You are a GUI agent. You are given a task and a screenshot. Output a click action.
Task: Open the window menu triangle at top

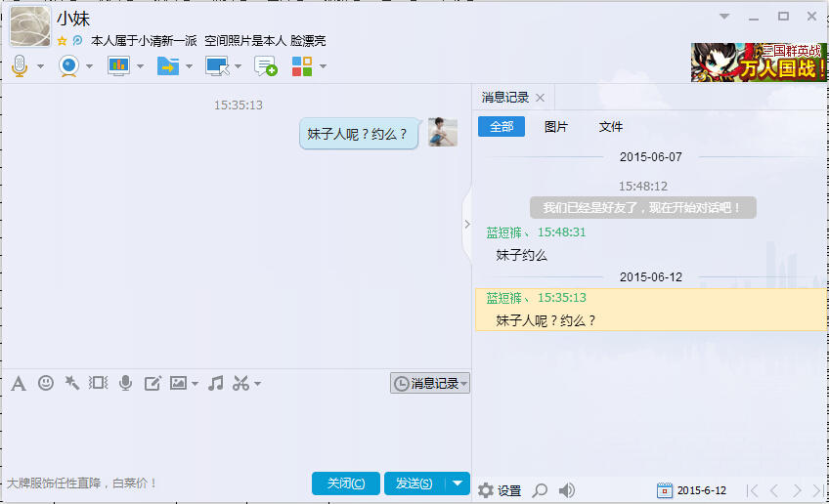pyautogui.click(x=724, y=17)
